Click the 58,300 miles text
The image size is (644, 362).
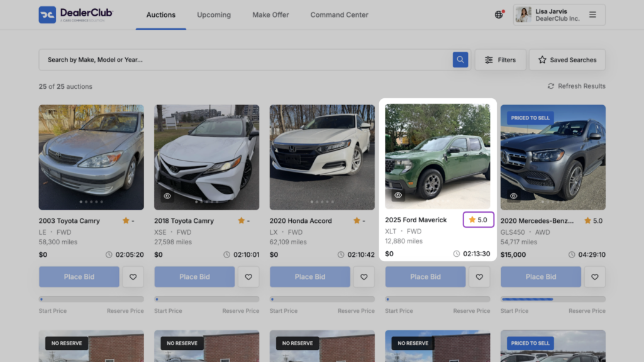[x=58, y=242]
